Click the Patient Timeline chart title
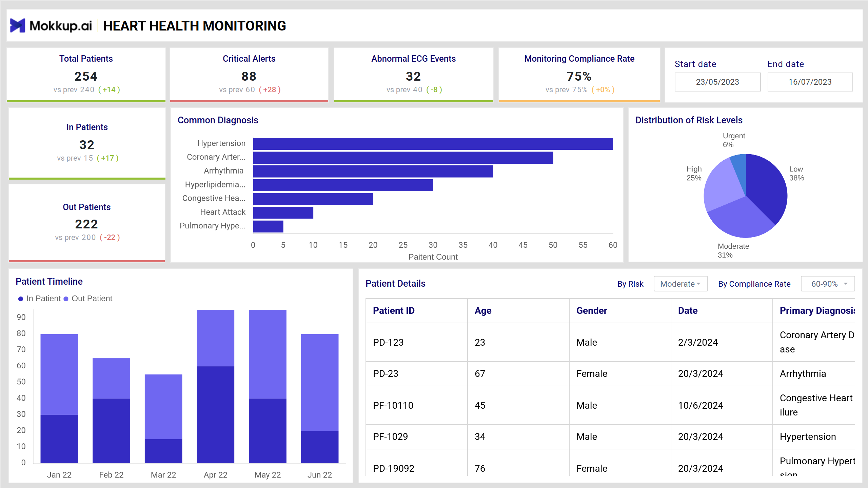 coord(49,281)
